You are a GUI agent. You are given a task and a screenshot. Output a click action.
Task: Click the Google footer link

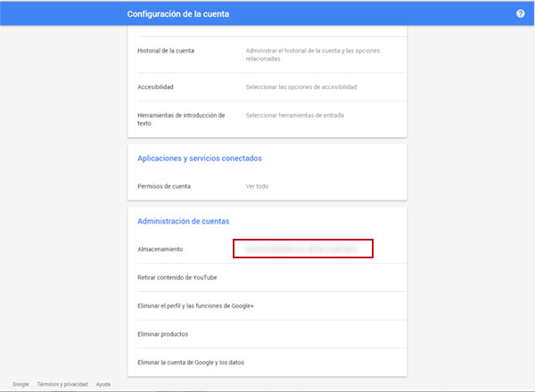pos(21,384)
